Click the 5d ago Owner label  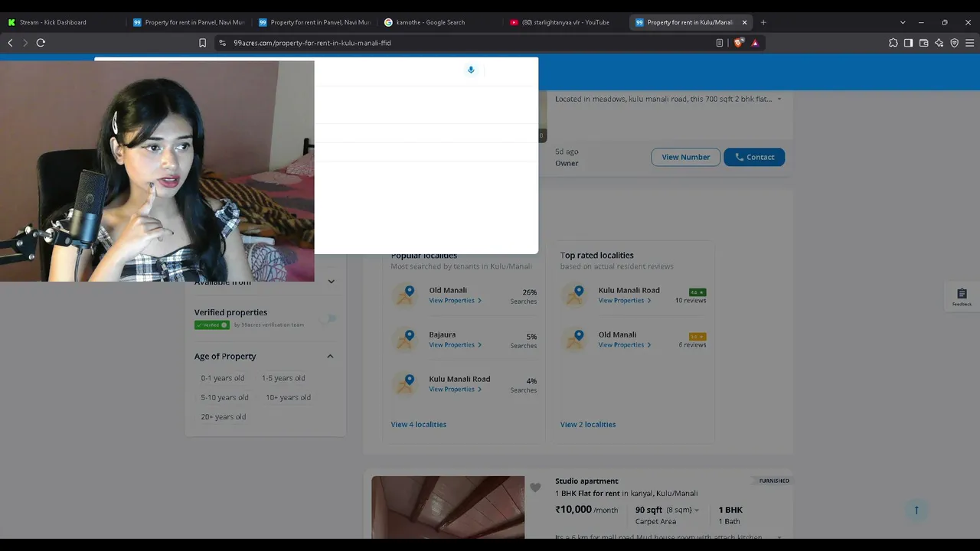pyautogui.click(x=567, y=157)
